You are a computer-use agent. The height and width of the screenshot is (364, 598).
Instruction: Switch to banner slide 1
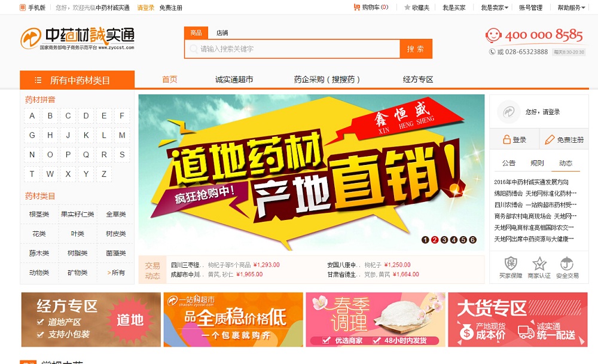tap(425, 240)
